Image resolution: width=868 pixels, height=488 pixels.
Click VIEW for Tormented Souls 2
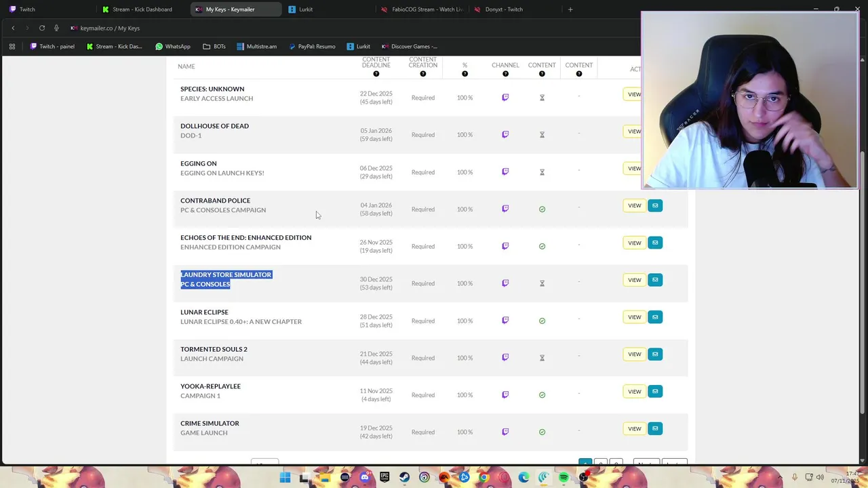[635, 354]
